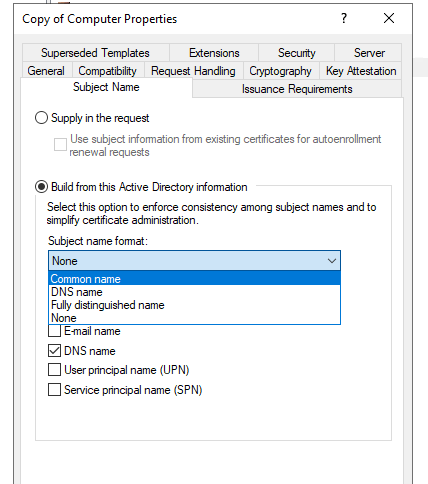Screen dimensions: 428x484
Task: Select the Supply in the request radio button
Action: point(41,118)
